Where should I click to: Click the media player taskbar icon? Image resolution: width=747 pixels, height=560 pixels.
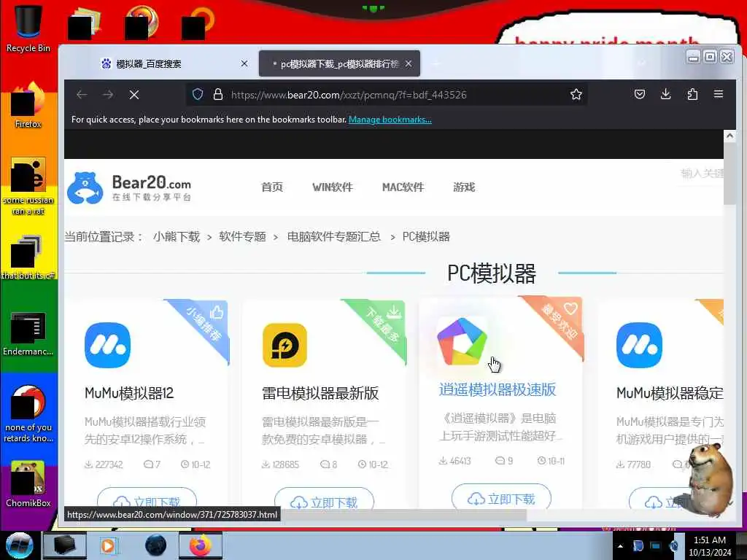pyautogui.click(x=108, y=545)
